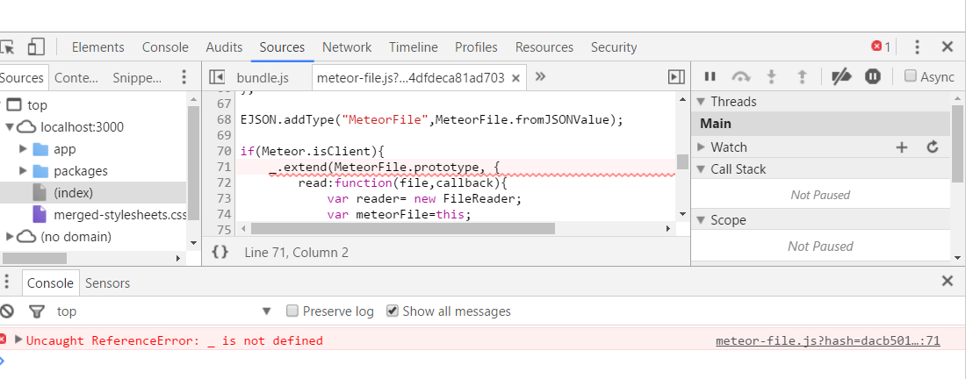Open the top execution context dropdown
980x379 pixels.
coord(267,311)
